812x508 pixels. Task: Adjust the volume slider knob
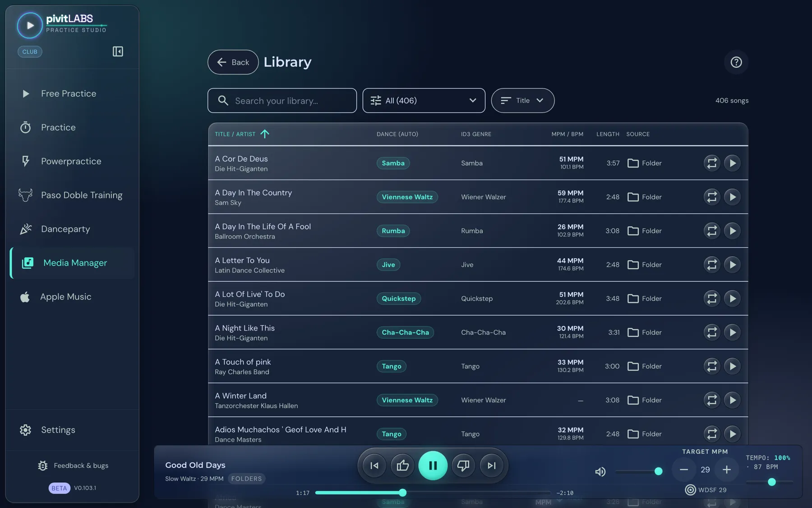(x=658, y=471)
